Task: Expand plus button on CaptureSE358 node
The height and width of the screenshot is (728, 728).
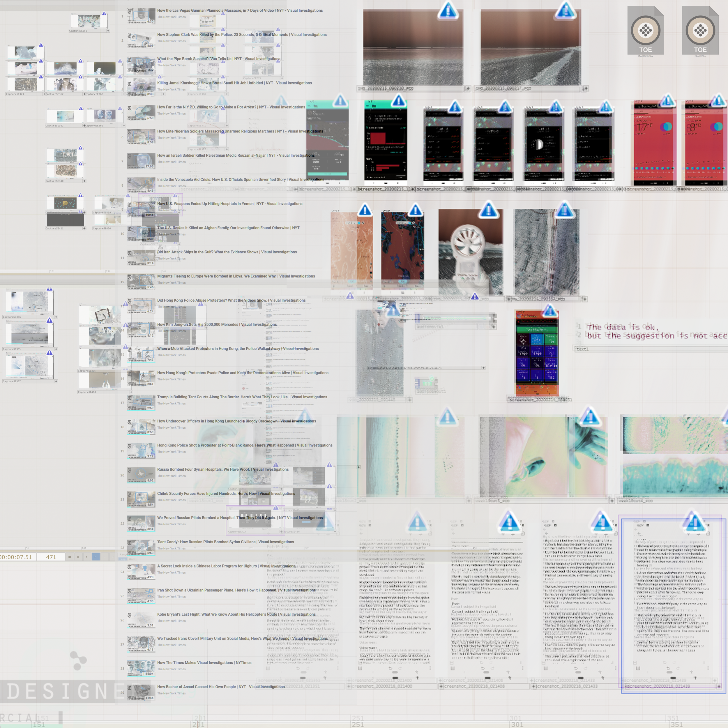Action: click(108, 31)
